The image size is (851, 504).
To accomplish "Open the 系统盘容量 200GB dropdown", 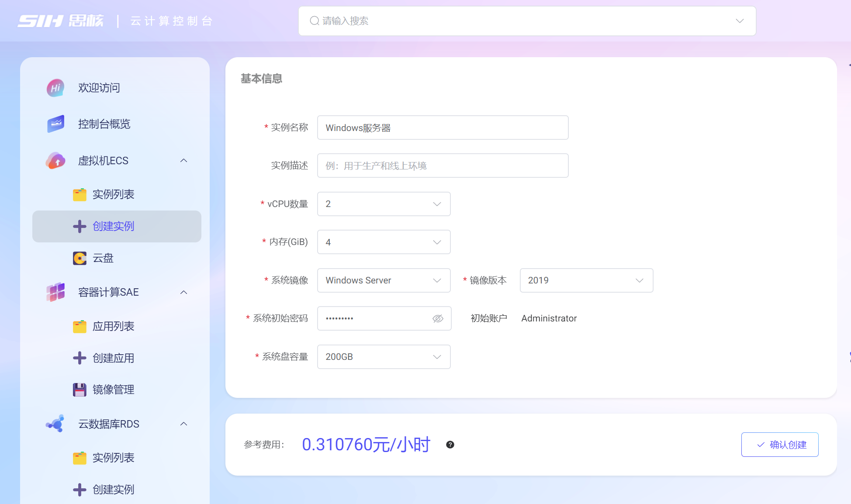I will pyautogui.click(x=384, y=357).
